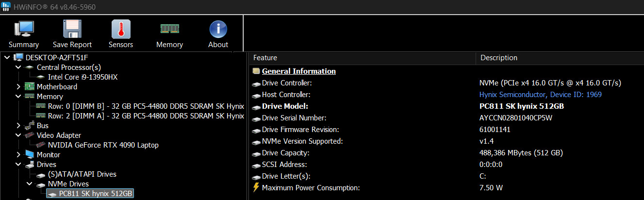The image size is (644, 200).
Task: Select Row: 0 [DIMM B] memory module
Action: pos(146,106)
